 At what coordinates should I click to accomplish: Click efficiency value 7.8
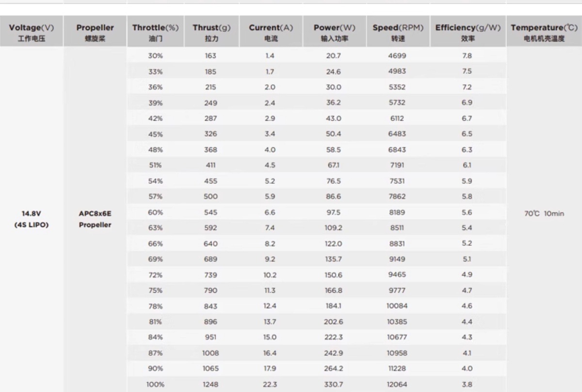(x=467, y=56)
